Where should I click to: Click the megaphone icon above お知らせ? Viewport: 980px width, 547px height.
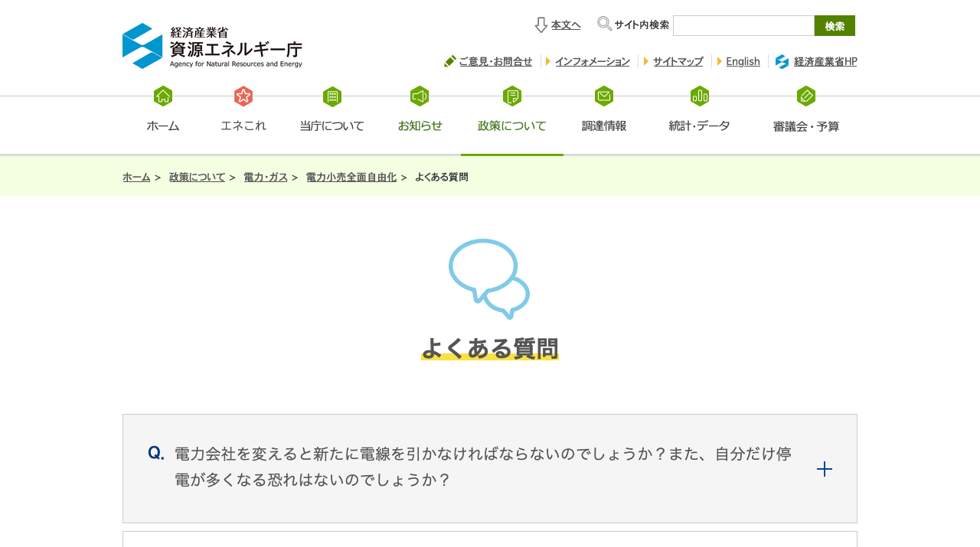(420, 96)
